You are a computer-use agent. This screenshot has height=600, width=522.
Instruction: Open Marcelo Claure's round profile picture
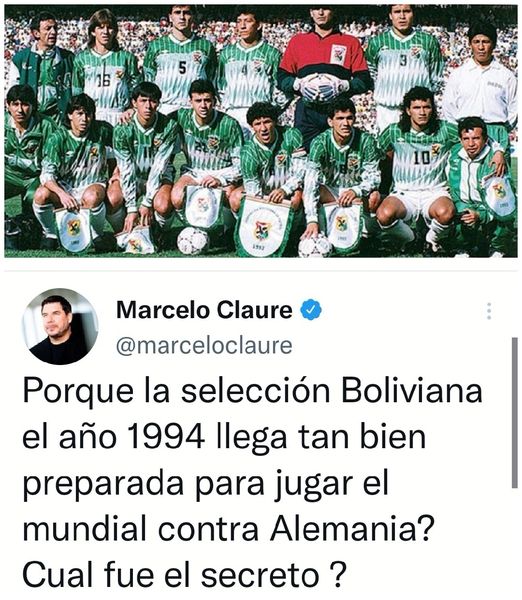coord(60,326)
